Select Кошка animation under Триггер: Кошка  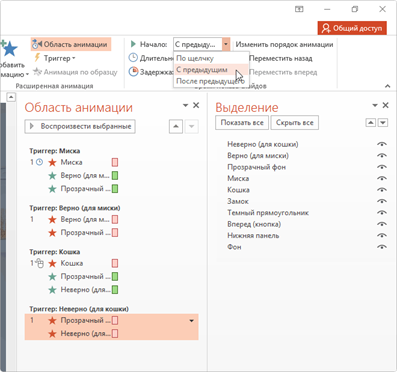click(x=72, y=263)
